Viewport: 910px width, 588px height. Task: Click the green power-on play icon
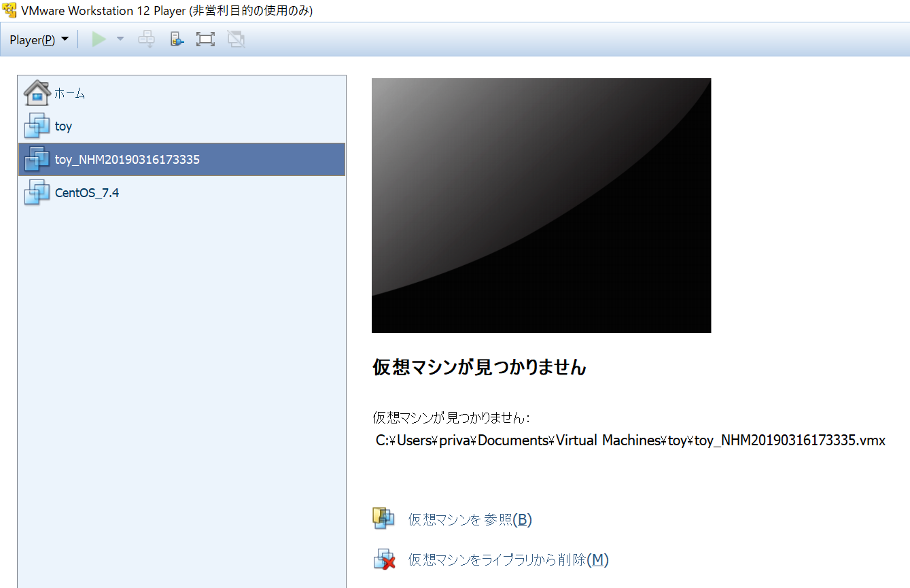(x=99, y=39)
